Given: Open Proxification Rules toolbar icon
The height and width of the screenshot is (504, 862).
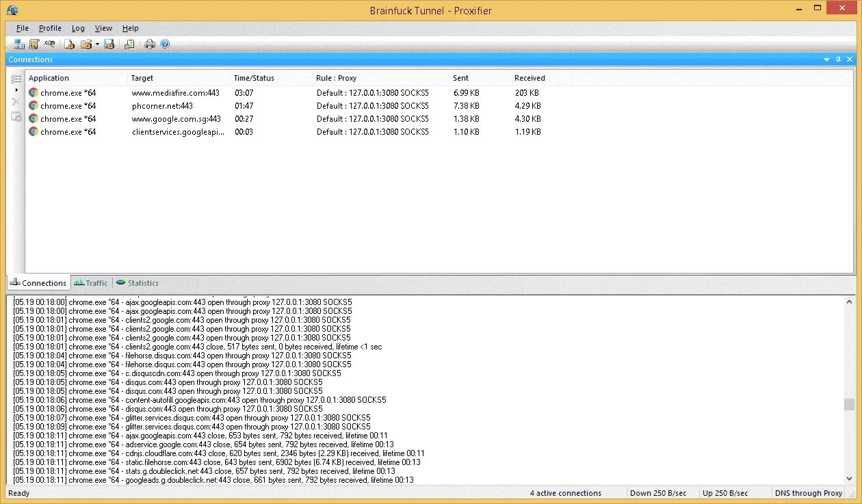Looking at the screenshot, I should point(34,44).
